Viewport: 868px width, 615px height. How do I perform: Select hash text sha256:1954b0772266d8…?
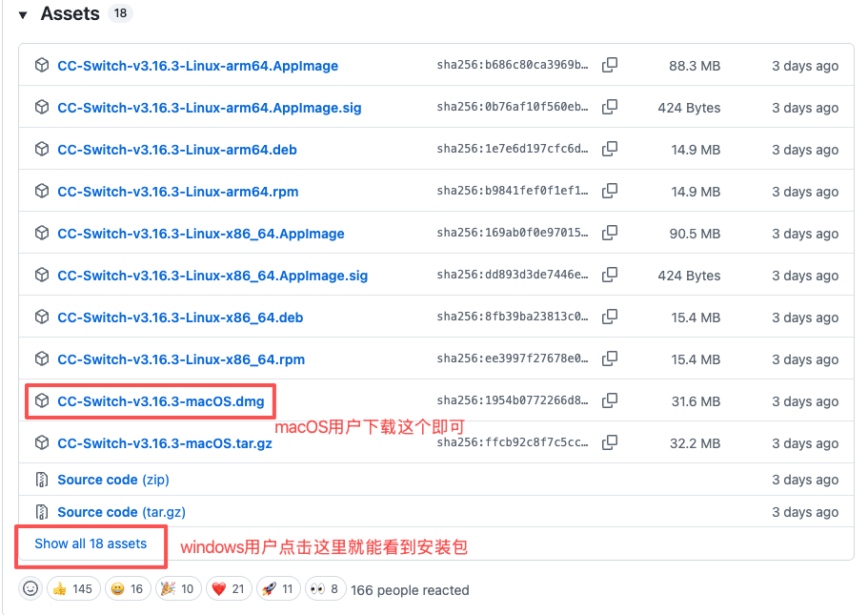click(512, 400)
